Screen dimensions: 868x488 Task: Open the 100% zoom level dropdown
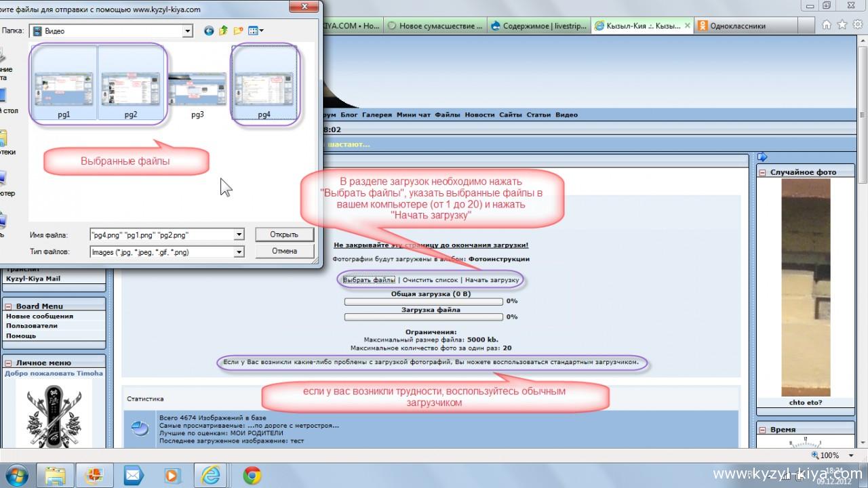(850, 455)
